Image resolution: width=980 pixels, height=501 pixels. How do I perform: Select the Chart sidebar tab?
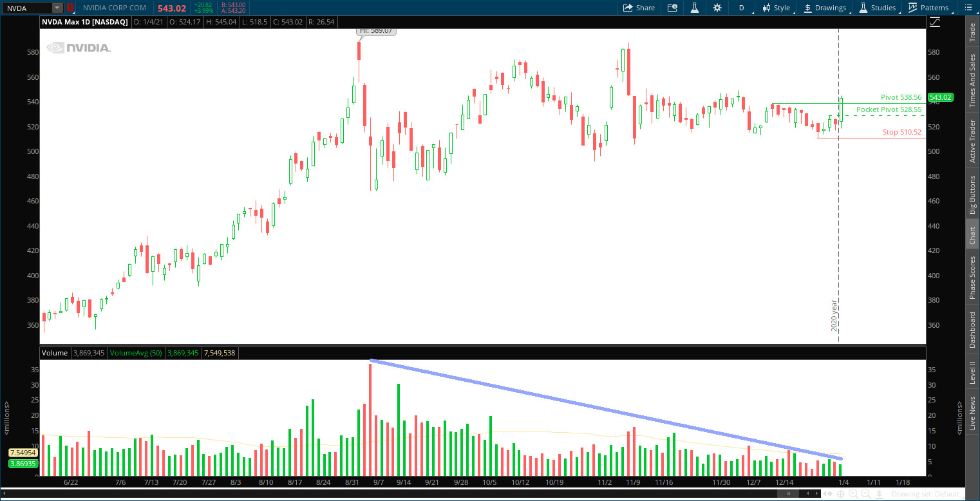coord(972,235)
